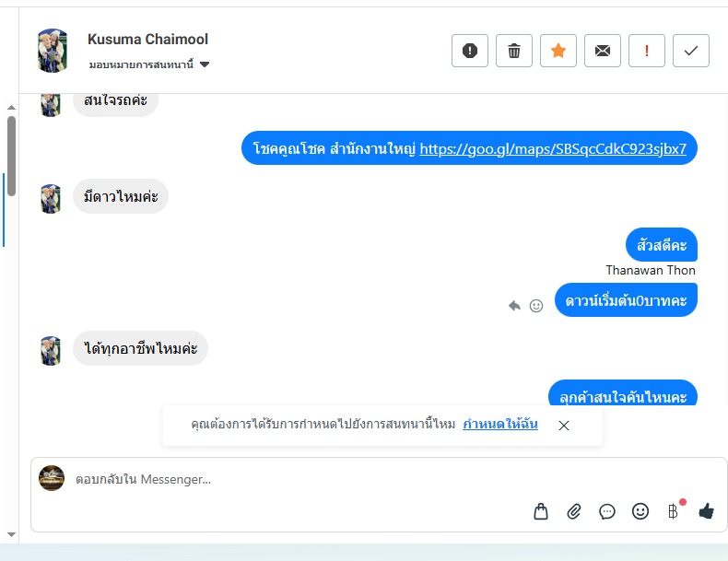
Task: Click the reply arrow beside message
Action: pyautogui.click(x=514, y=306)
